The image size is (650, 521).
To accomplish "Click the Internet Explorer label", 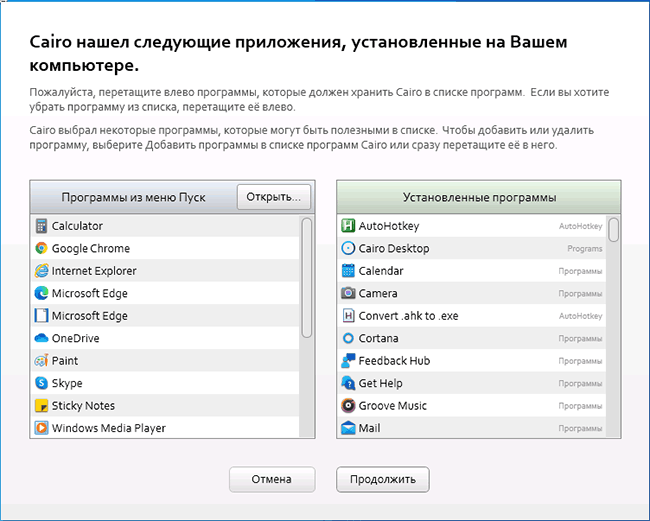I will click(x=94, y=271).
